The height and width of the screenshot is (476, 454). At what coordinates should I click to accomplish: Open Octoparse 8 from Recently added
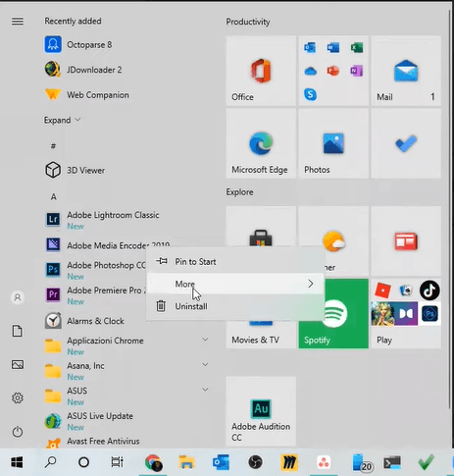(78, 44)
